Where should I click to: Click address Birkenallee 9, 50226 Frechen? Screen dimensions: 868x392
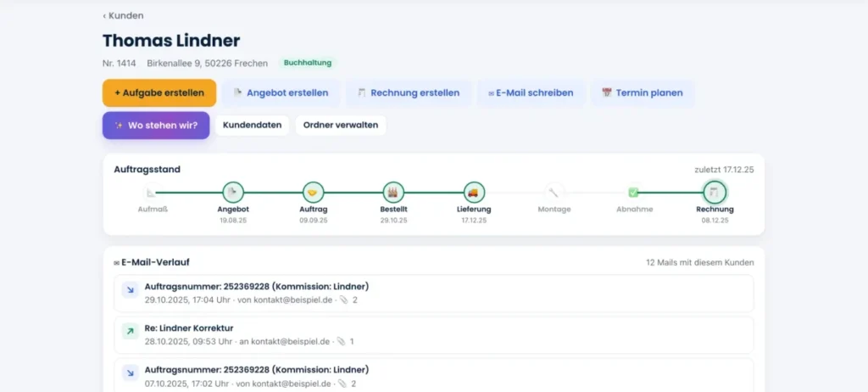(207, 63)
